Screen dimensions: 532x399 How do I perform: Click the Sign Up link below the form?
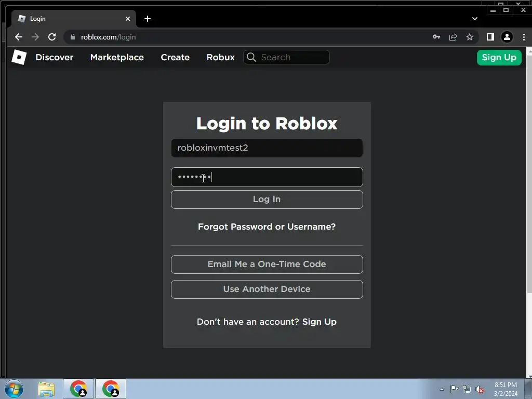[320, 322]
